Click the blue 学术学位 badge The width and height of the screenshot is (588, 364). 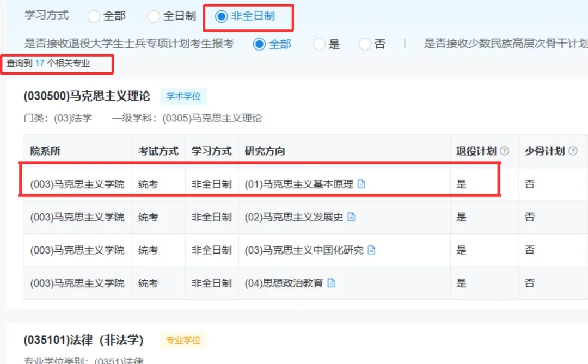point(183,96)
